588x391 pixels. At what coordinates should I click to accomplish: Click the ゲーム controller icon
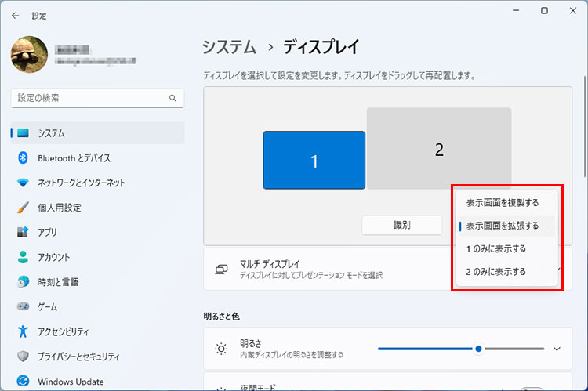click(x=23, y=307)
